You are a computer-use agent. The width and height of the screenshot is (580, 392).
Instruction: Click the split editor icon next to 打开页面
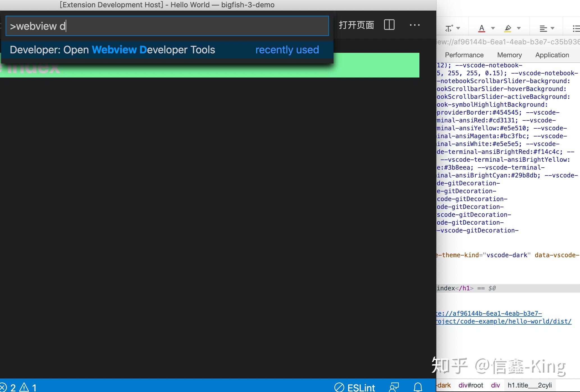(389, 25)
